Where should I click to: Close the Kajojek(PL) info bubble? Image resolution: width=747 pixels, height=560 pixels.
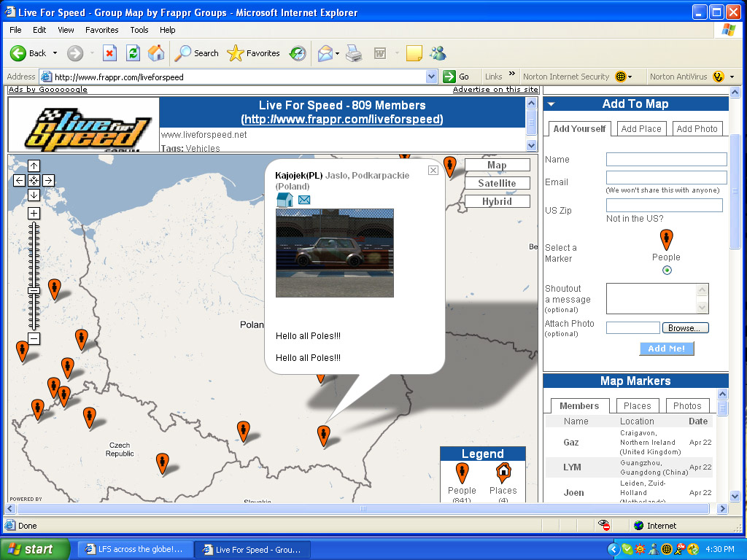pyautogui.click(x=433, y=171)
